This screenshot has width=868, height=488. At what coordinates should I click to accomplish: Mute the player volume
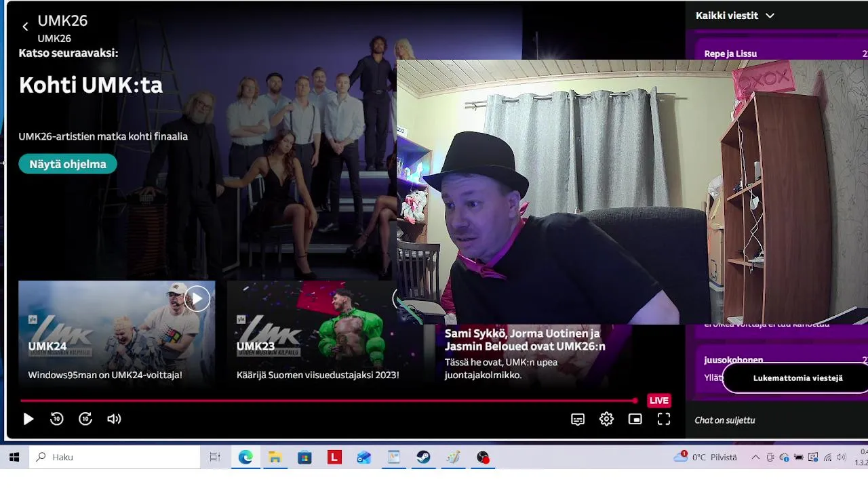[114, 420]
